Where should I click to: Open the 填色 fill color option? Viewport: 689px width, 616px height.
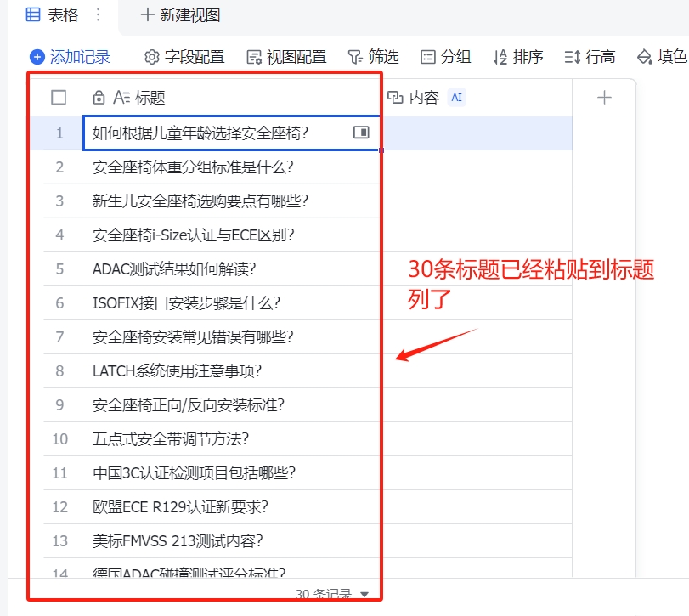(662, 57)
